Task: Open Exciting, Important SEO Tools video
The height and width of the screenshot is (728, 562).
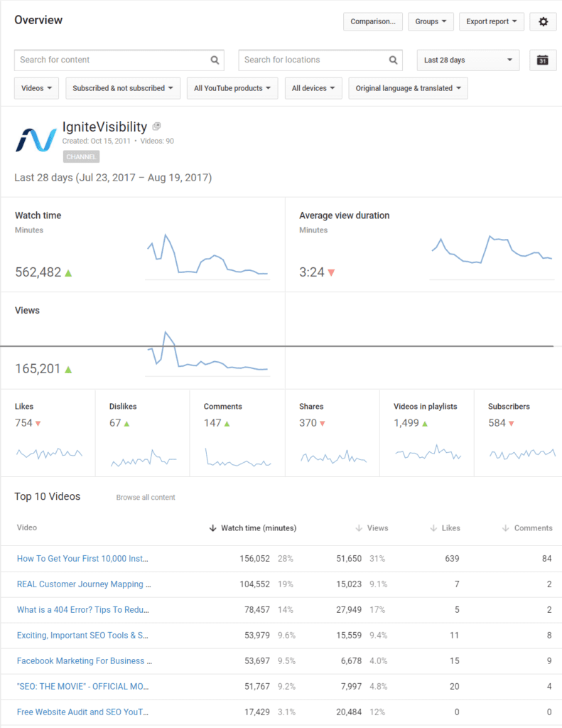Action: pyautogui.click(x=82, y=635)
